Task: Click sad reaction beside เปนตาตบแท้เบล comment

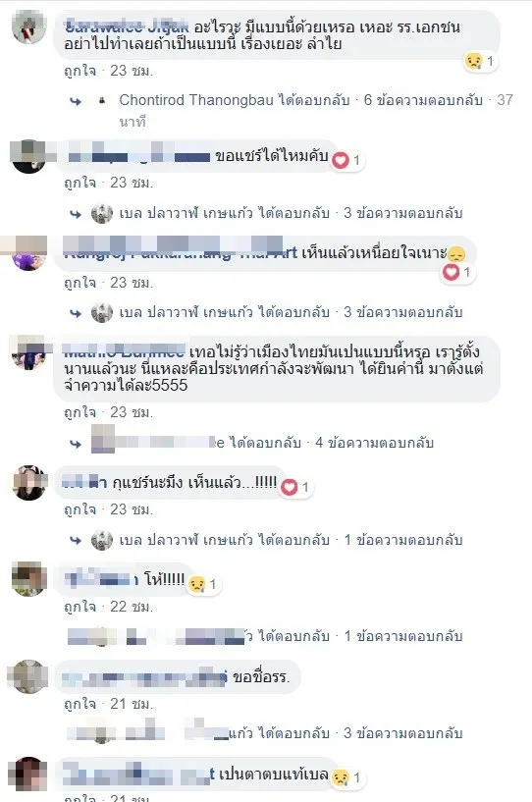Action: point(341,778)
